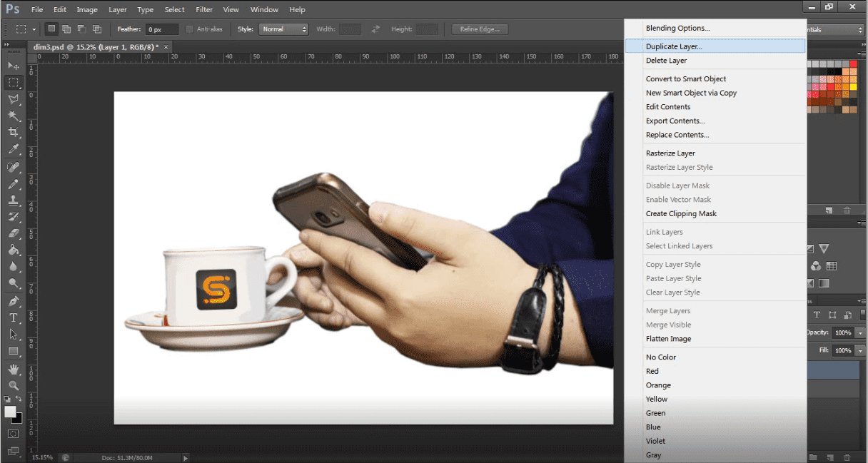Image resolution: width=868 pixels, height=463 pixels.
Task: Select the Magic Wand tool
Action: coord(13,116)
